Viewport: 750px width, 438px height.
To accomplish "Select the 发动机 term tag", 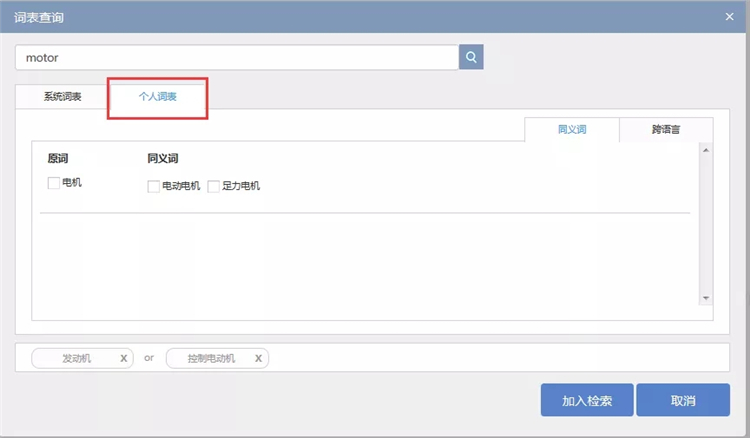I will pyautogui.click(x=77, y=358).
